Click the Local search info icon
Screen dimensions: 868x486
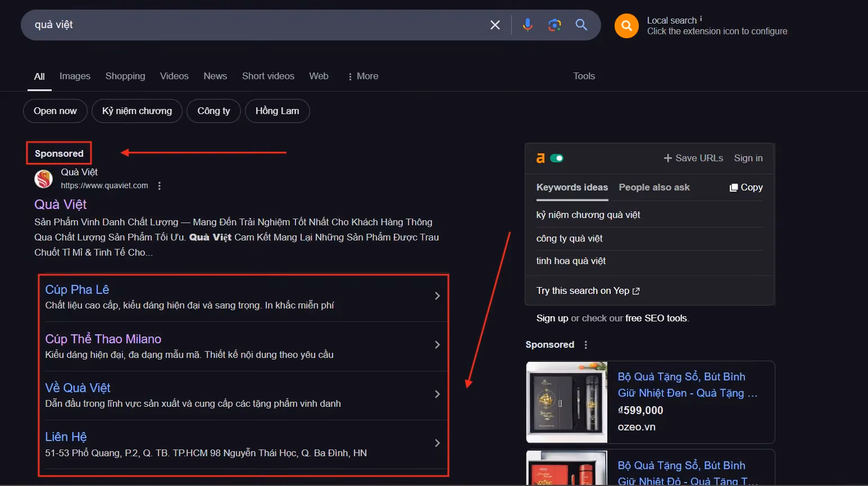pyautogui.click(x=701, y=19)
